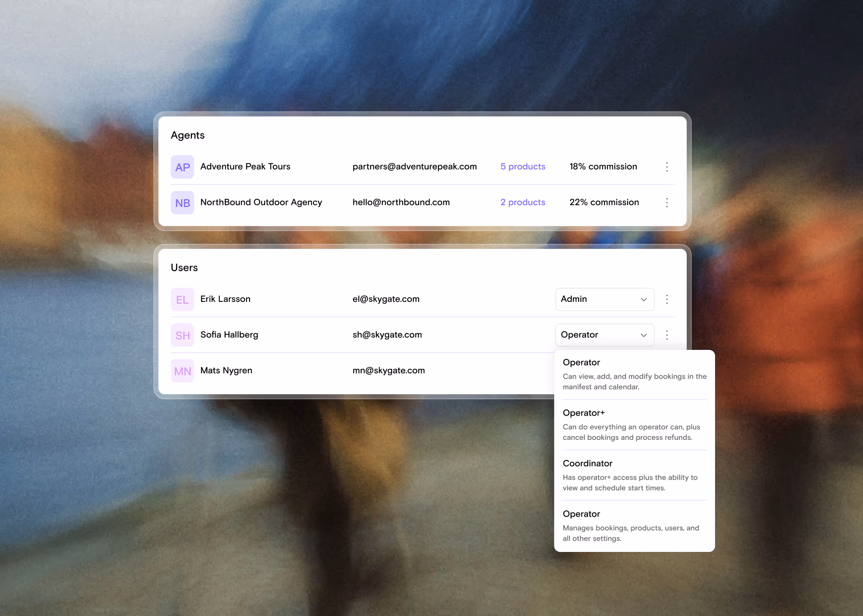Click the AP avatar for Adventure Peak Tours
Viewport: 863px width, 616px height.
click(182, 167)
